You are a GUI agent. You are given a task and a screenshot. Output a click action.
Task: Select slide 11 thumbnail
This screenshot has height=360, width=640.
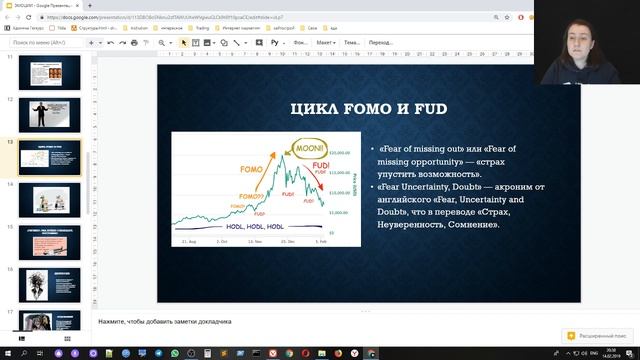point(49,73)
